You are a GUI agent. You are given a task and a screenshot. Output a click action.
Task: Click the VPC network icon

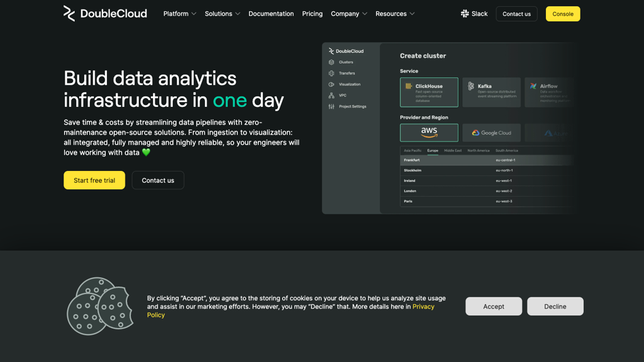pyautogui.click(x=331, y=96)
